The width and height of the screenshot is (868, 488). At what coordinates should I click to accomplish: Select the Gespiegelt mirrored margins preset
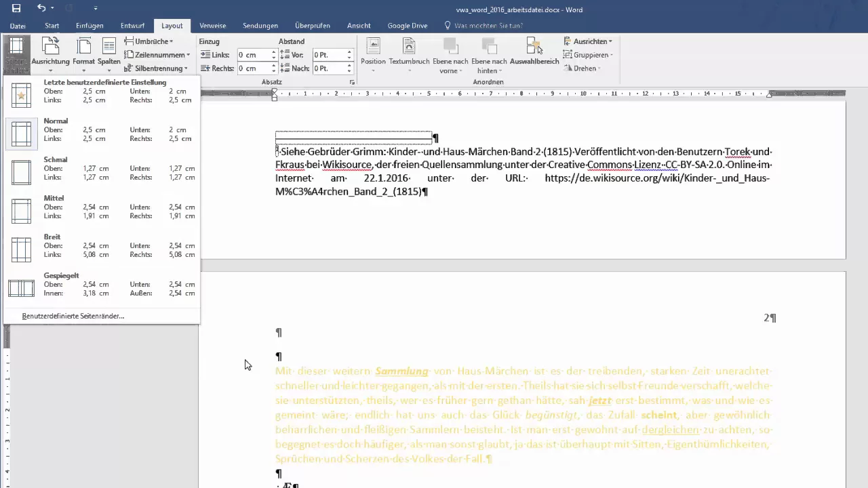coord(102,287)
